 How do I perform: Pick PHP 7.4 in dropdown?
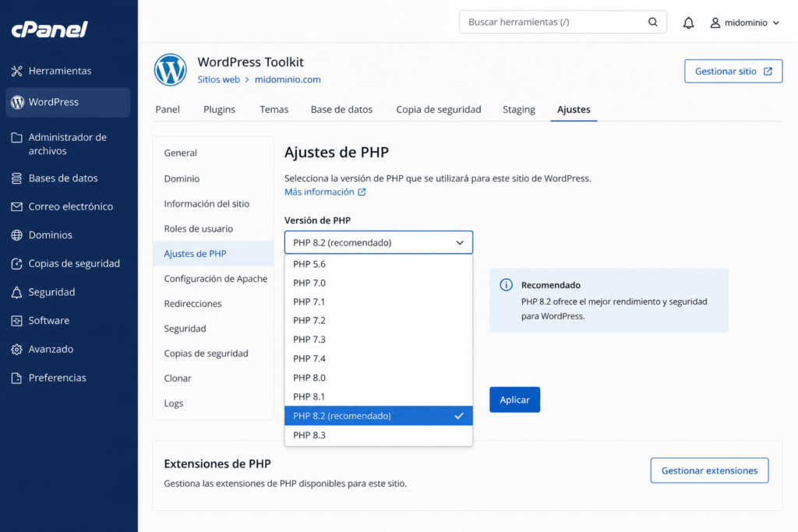click(378, 358)
